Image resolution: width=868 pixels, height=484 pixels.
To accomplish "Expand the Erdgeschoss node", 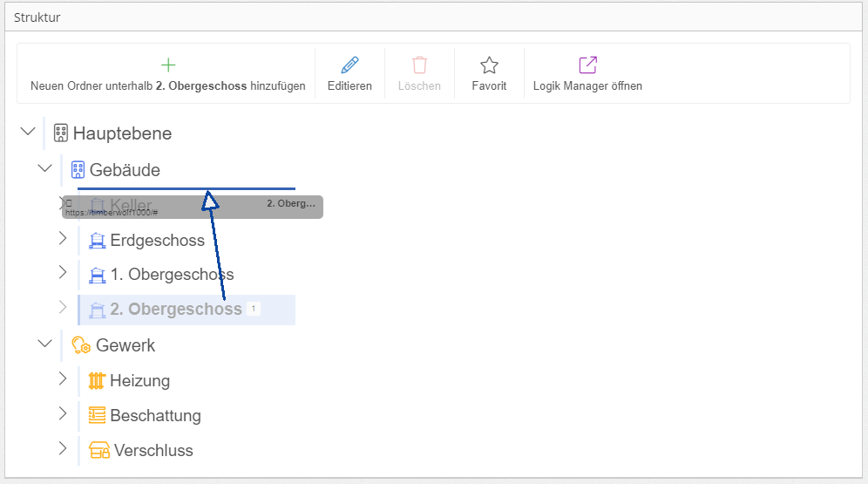I will coord(63,239).
